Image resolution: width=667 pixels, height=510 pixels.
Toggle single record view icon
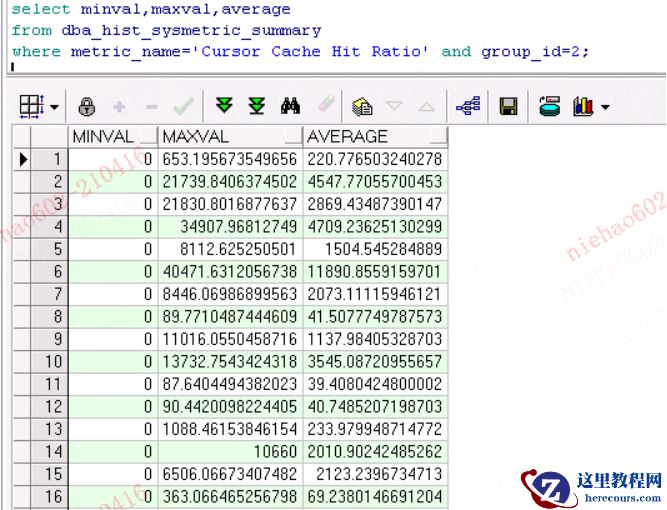467,106
